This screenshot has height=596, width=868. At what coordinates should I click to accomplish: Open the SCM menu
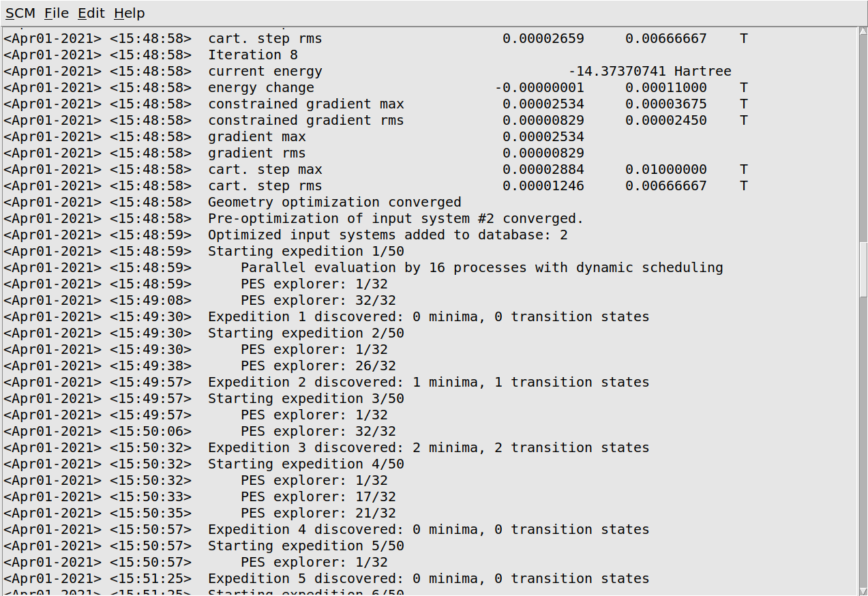[x=20, y=14]
